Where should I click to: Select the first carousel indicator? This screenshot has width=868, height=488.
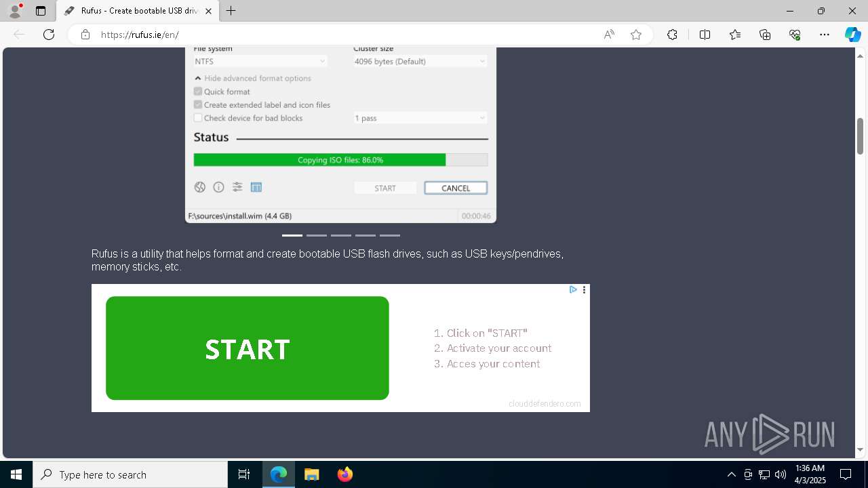click(292, 235)
